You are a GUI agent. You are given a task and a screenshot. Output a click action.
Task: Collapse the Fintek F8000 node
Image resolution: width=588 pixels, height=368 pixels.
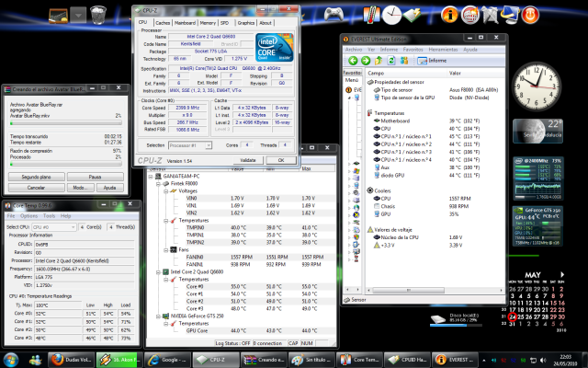point(158,184)
